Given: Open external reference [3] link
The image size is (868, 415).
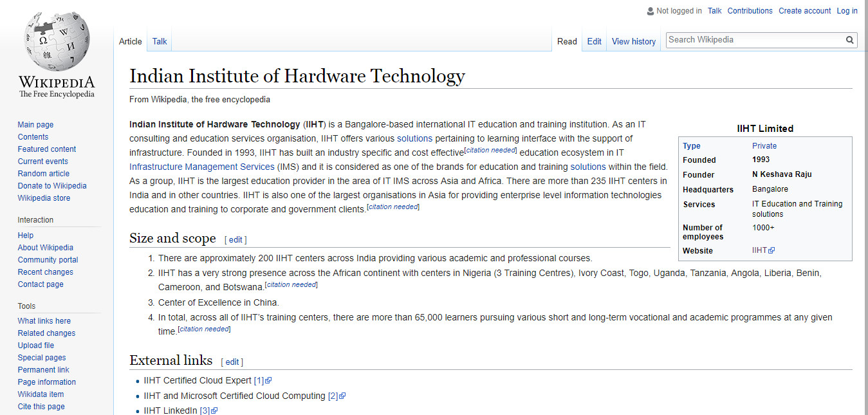Looking at the screenshot, I should [205, 411].
